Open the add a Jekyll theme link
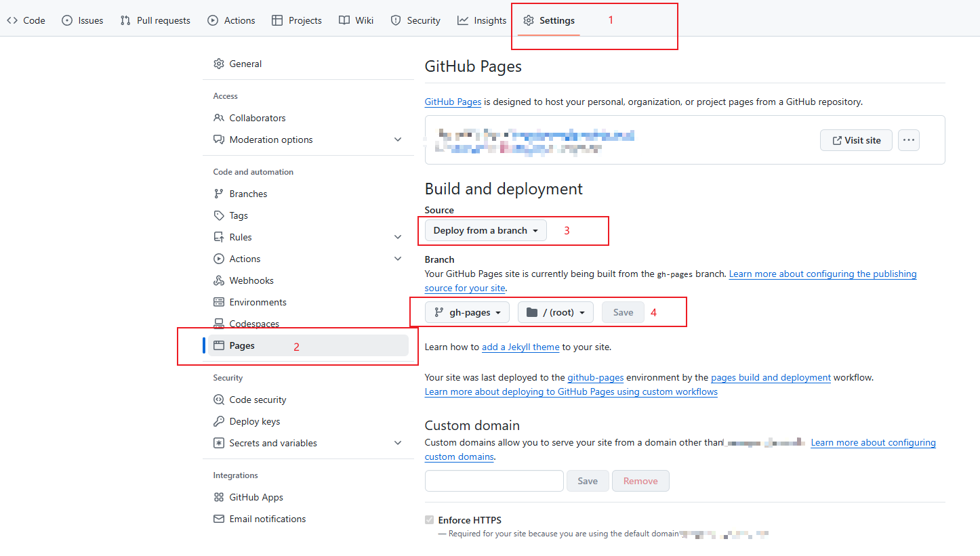This screenshot has height=556, width=980. (520, 347)
